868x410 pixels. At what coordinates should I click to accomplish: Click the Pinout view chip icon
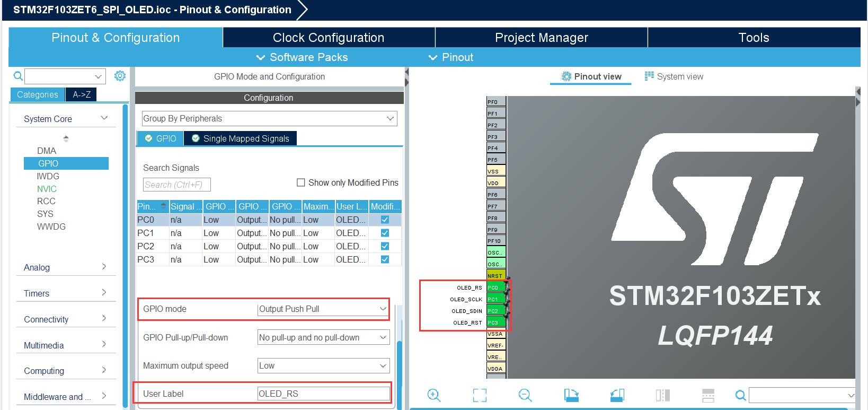pyautogui.click(x=566, y=76)
